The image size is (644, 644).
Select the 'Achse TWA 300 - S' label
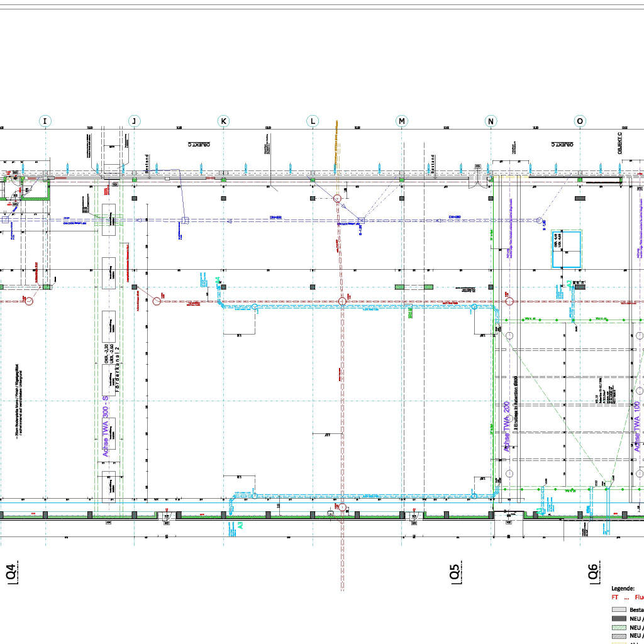[106, 426]
